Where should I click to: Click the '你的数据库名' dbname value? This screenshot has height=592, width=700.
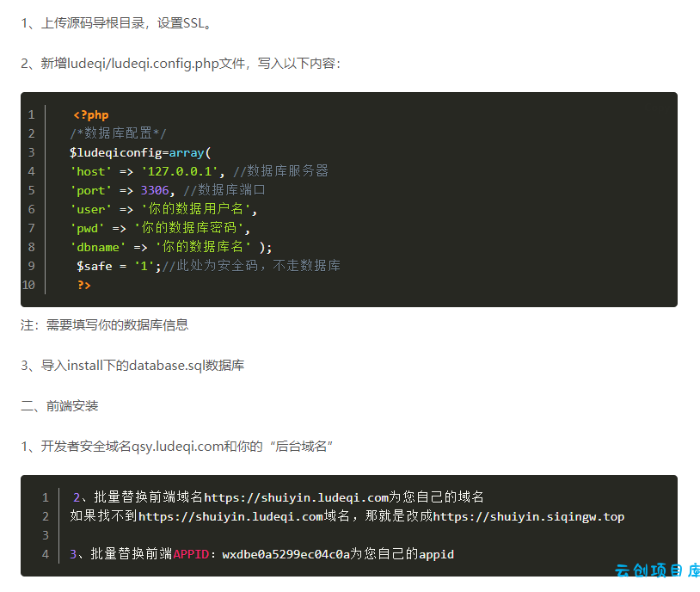coord(203,247)
